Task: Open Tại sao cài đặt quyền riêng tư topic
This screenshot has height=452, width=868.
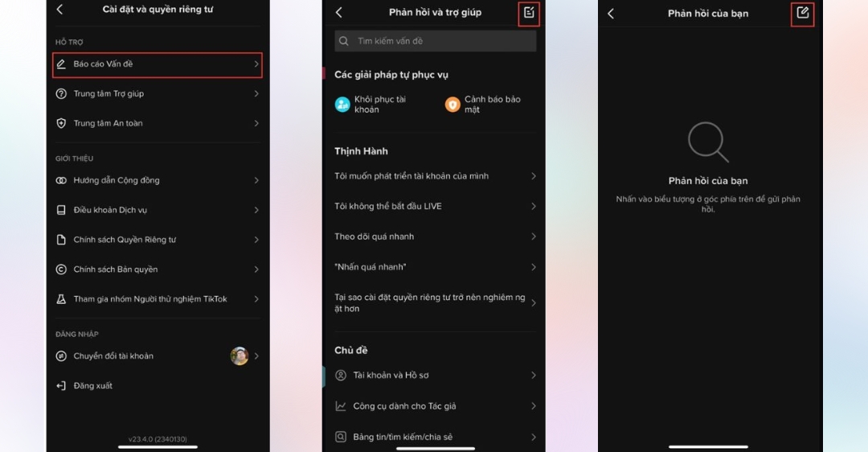Action: coord(435,303)
